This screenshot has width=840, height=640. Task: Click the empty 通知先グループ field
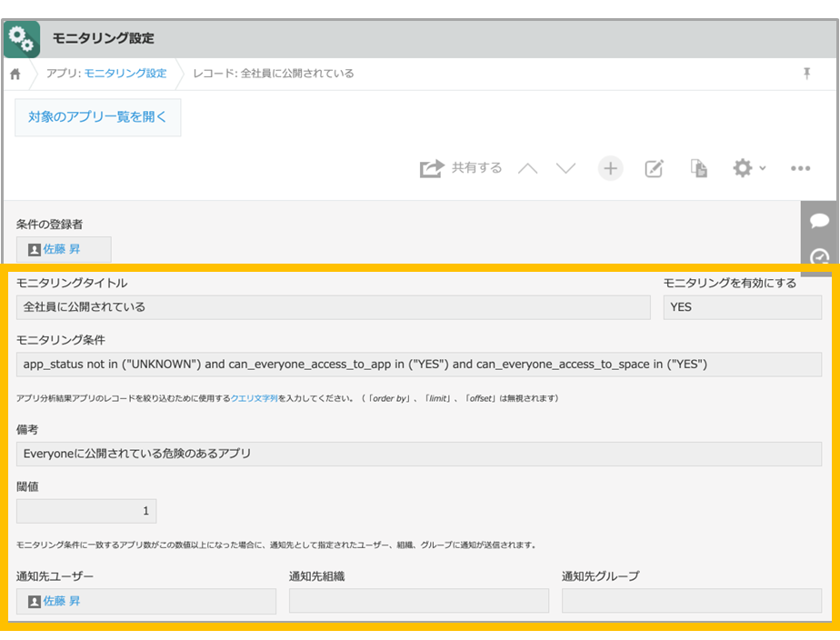(x=692, y=601)
